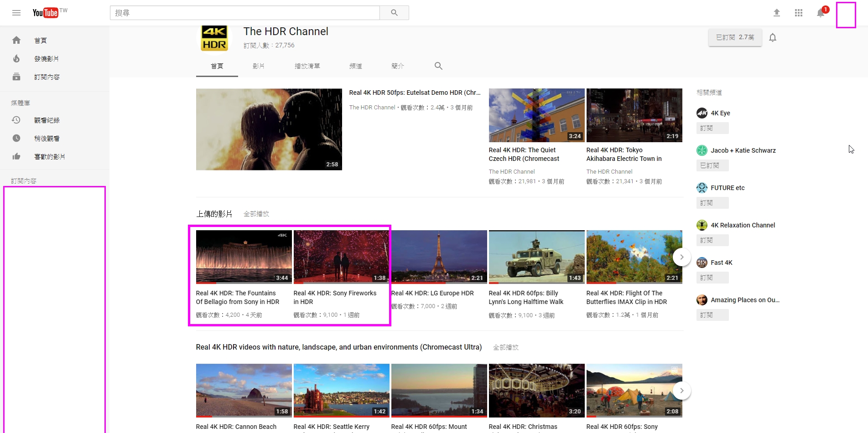
Task: Click the subscribed 2.7萬 button
Action: coord(735,37)
